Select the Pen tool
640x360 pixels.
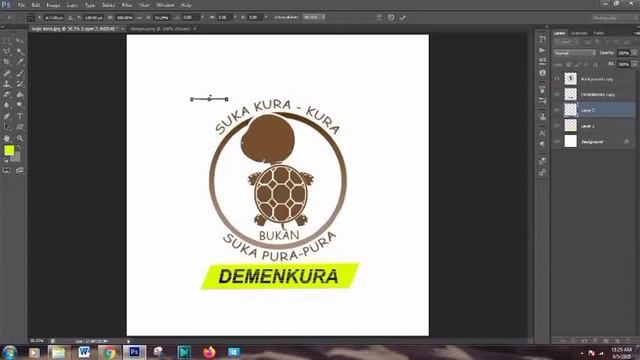pos(7,116)
